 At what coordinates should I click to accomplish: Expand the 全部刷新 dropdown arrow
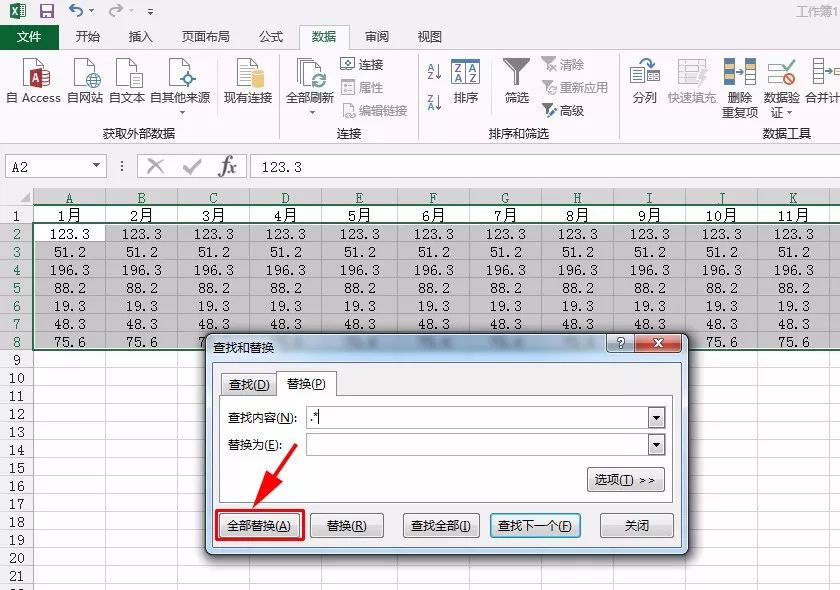click(x=312, y=113)
